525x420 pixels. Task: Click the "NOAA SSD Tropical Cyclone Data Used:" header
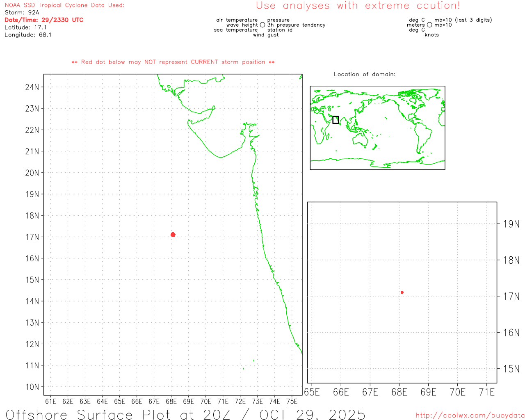[64, 5]
